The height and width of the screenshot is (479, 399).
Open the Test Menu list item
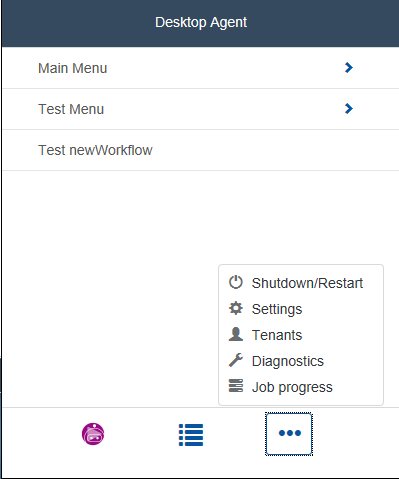[200, 109]
